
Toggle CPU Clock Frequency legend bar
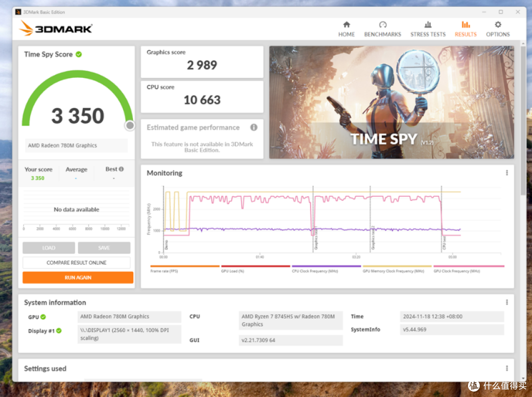tap(327, 266)
